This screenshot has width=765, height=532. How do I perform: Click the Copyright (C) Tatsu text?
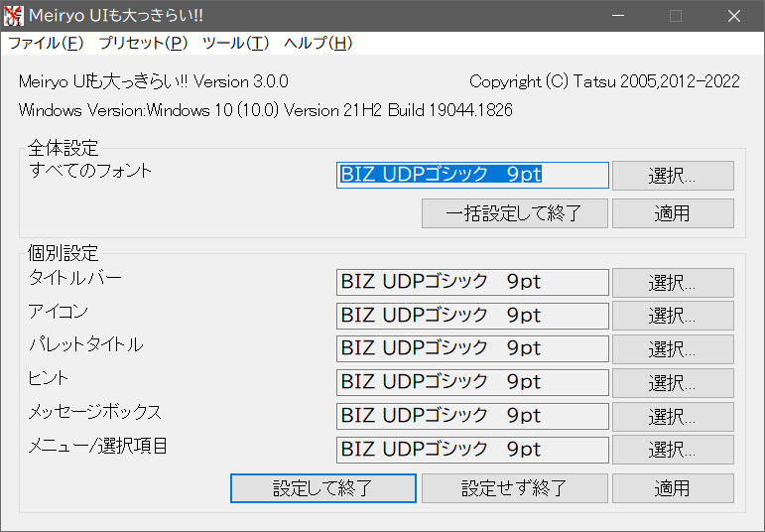604,81
